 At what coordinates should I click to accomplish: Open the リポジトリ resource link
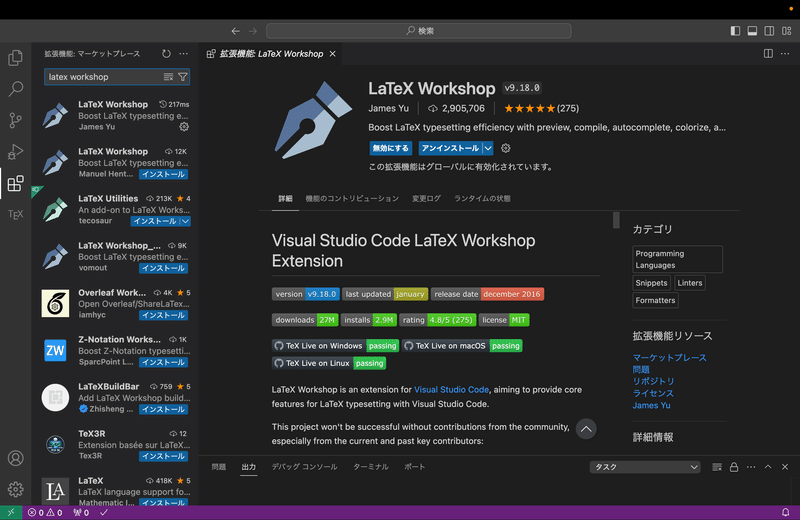click(654, 381)
